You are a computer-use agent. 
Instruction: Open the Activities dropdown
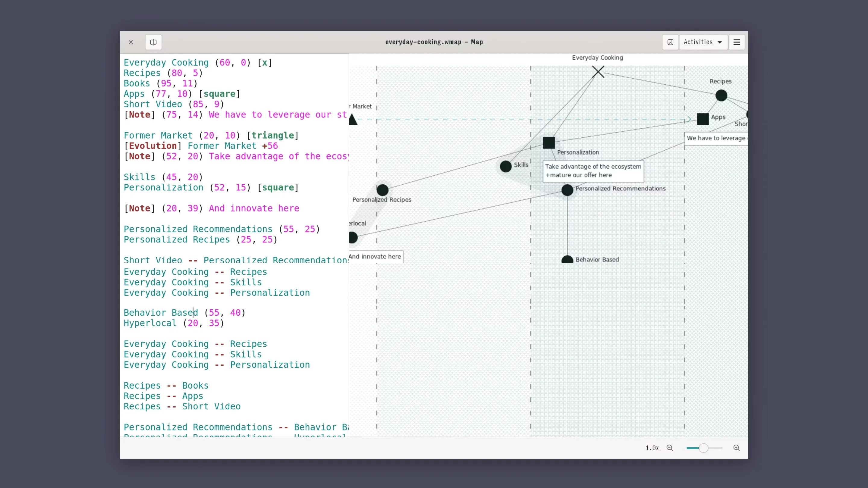703,42
